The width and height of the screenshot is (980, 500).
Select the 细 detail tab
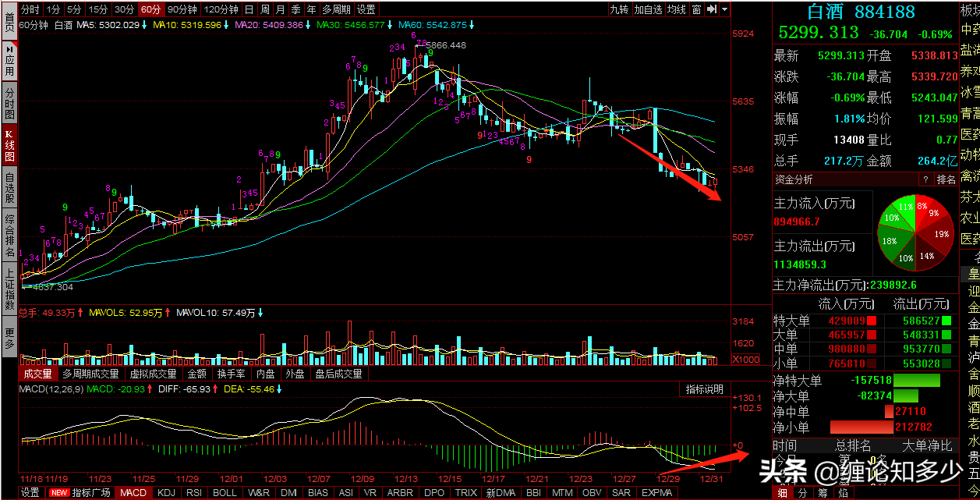pos(782,493)
